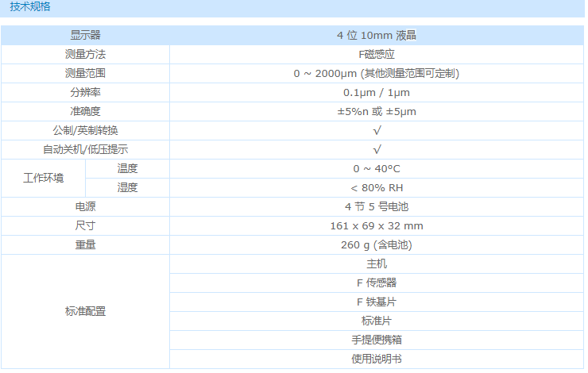Click the 4 节 5 号电池 power value

377,206
